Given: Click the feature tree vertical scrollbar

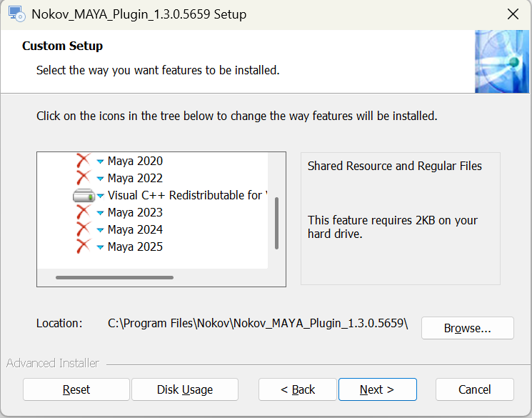Looking at the screenshot, I should pyautogui.click(x=276, y=224).
